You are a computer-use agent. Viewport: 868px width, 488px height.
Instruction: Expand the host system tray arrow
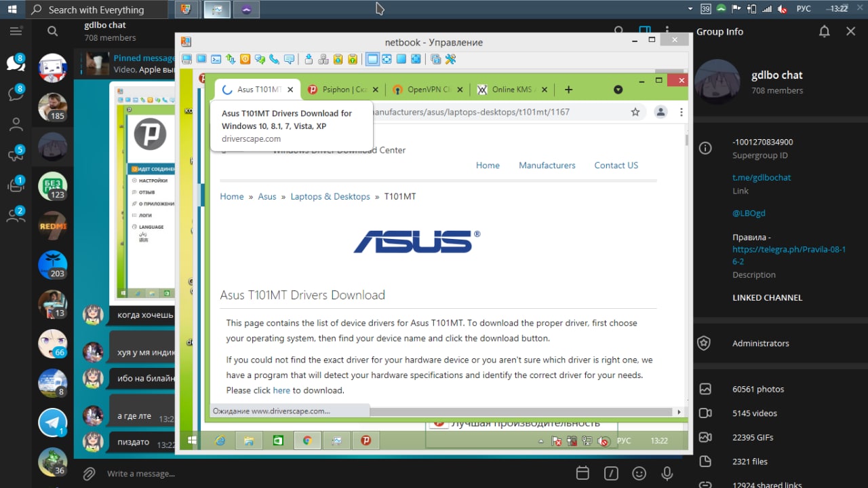[690, 9]
